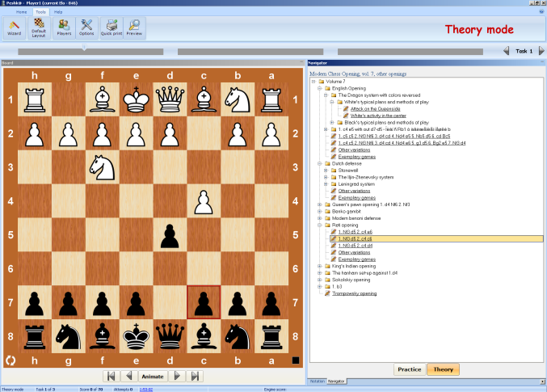Select the white king on e1

[136, 99]
